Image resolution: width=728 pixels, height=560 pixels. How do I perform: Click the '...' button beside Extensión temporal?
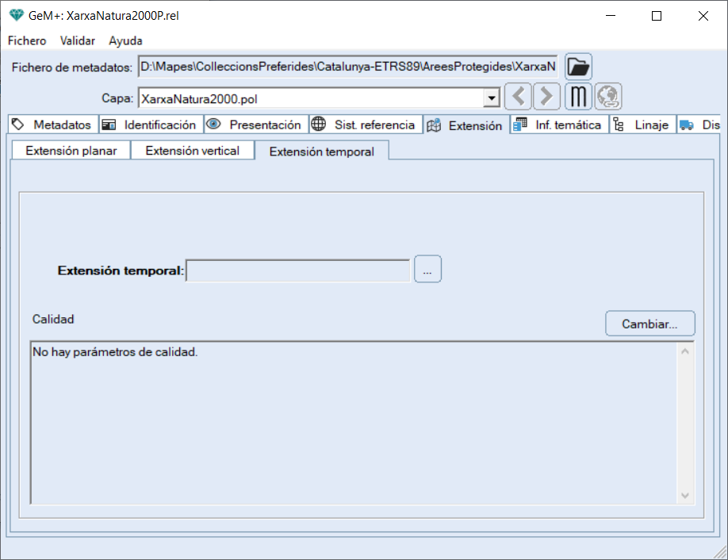[427, 270]
